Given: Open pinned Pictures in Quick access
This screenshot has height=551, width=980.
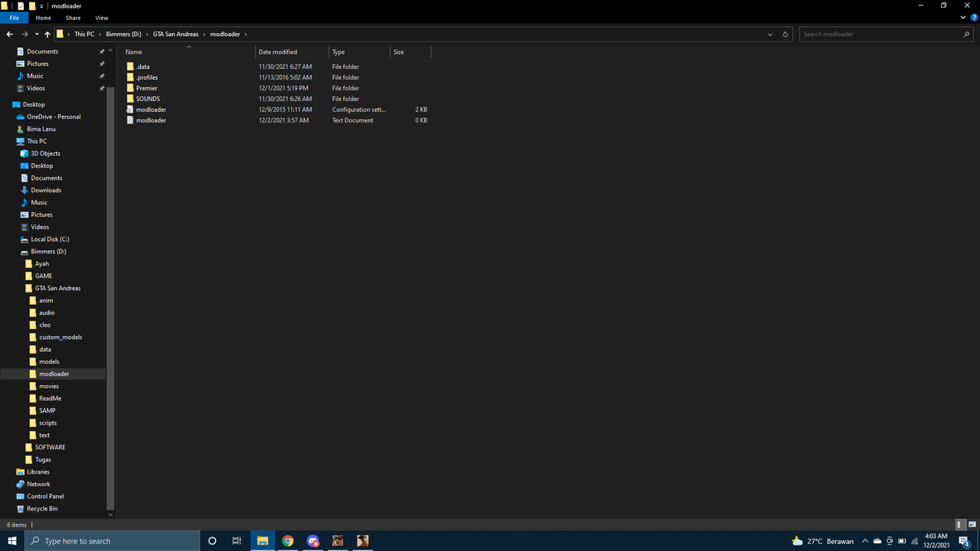Looking at the screenshot, I should pyautogui.click(x=38, y=64).
